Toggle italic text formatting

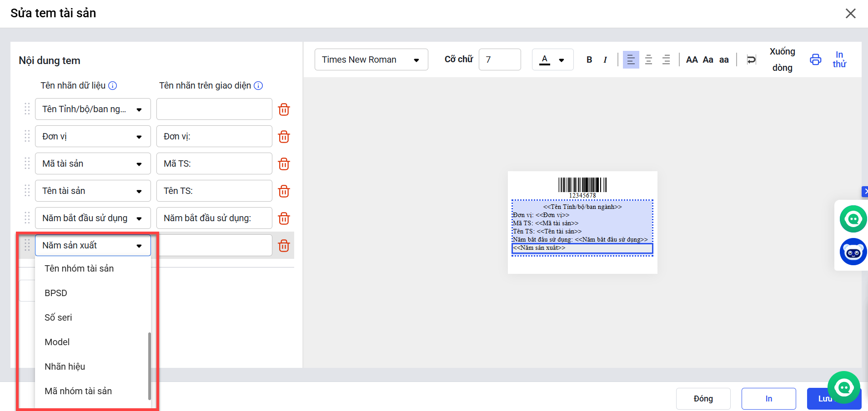(605, 59)
